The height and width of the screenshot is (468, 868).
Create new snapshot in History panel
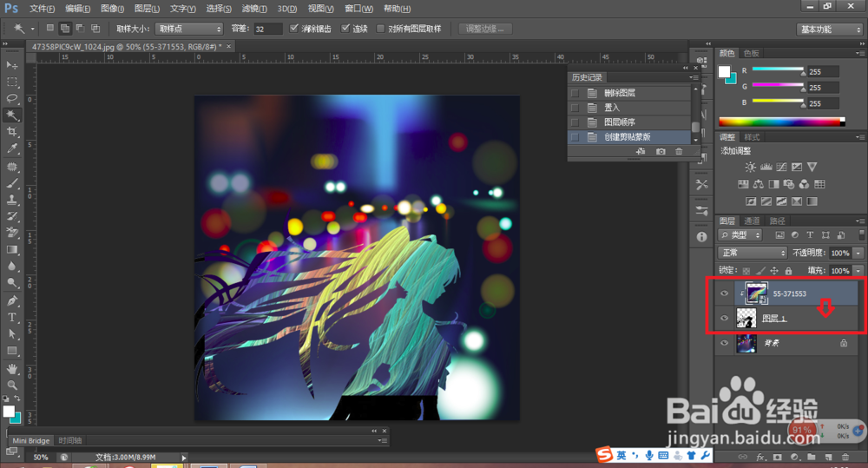pos(661,152)
